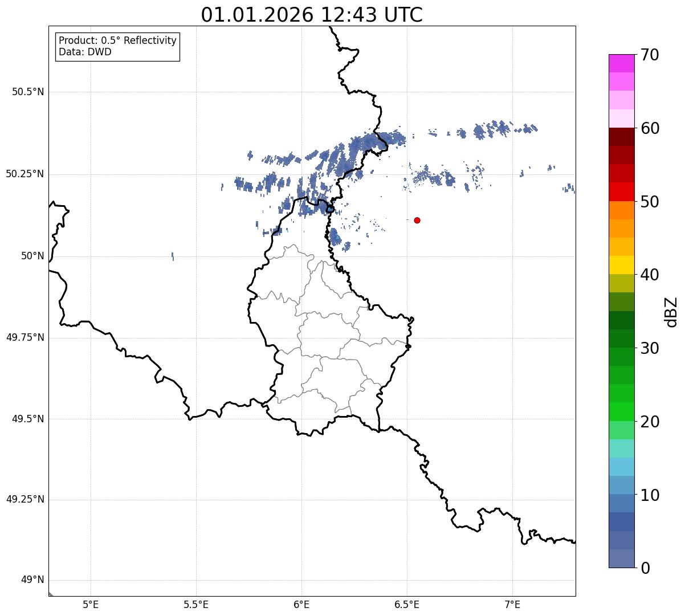Click the colorbar tick value 50
Screen dimensions: 685x616
(x=650, y=202)
